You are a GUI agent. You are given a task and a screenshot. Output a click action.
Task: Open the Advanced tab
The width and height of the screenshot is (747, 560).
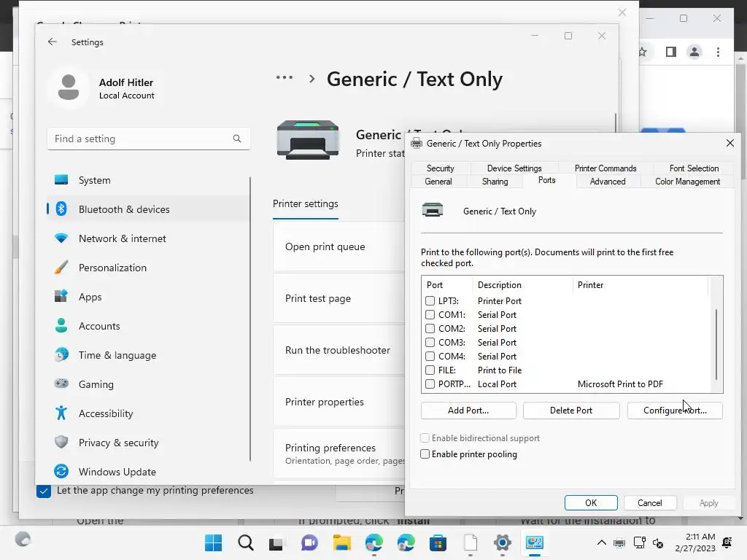click(608, 182)
